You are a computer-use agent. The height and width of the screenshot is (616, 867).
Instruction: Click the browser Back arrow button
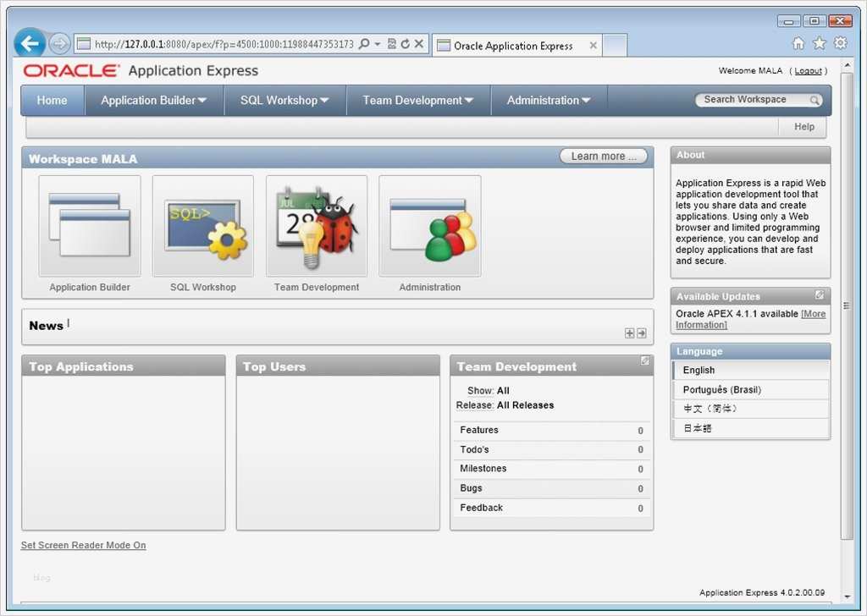30,43
